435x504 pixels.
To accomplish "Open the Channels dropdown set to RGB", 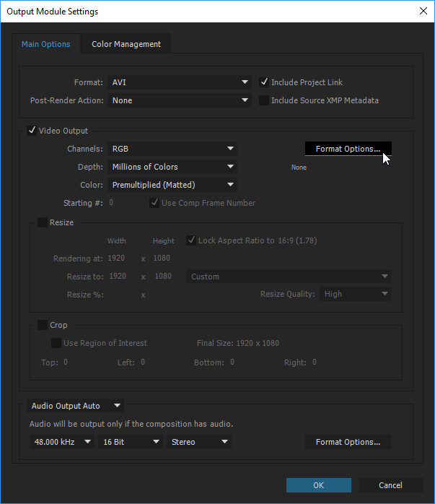I will pyautogui.click(x=172, y=149).
